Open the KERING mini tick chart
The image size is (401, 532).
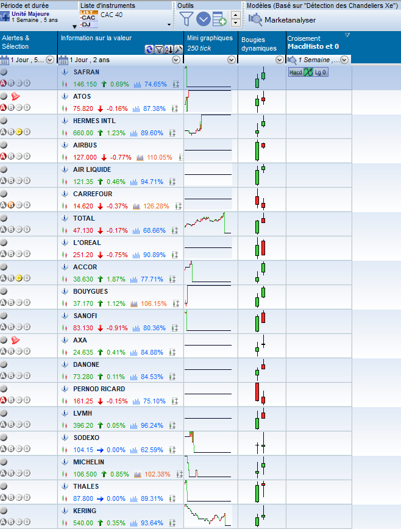208,516
